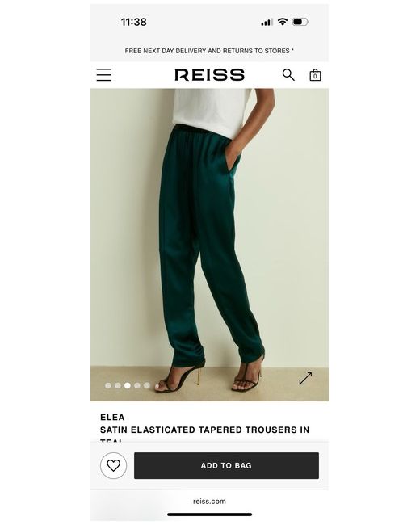
Task: Tap the teal trousers product photo
Action: [x=209, y=245]
